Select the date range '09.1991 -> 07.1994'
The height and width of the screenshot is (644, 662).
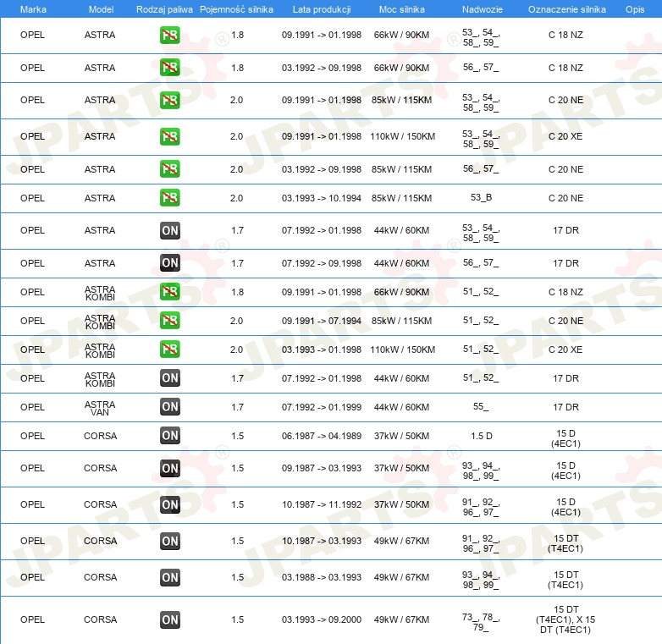click(322, 321)
